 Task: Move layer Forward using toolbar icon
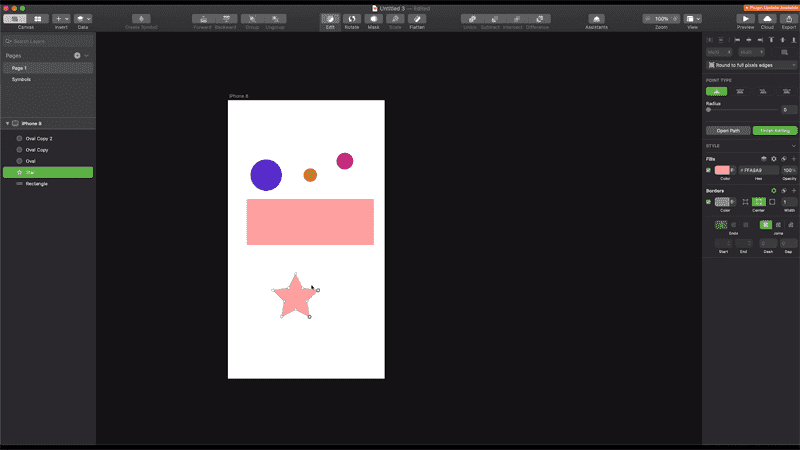point(203,19)
